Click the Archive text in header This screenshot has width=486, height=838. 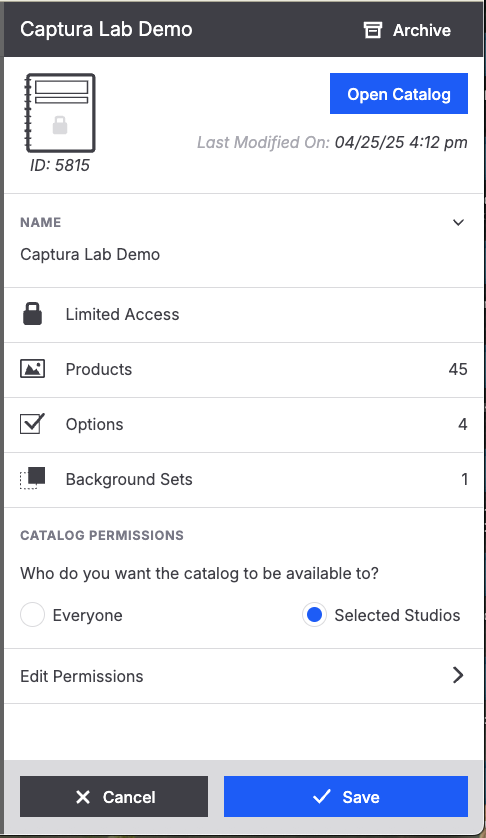422,30
